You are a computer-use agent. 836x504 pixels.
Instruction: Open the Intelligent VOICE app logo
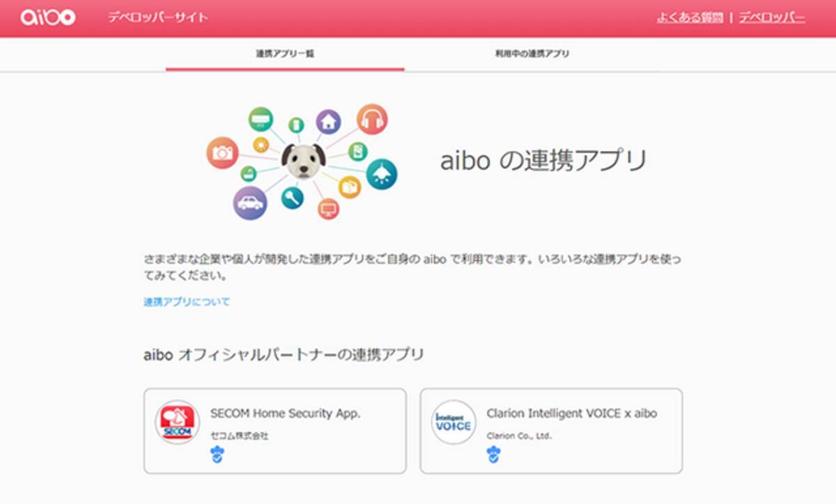pyautogui.click(x=454, y=423)
